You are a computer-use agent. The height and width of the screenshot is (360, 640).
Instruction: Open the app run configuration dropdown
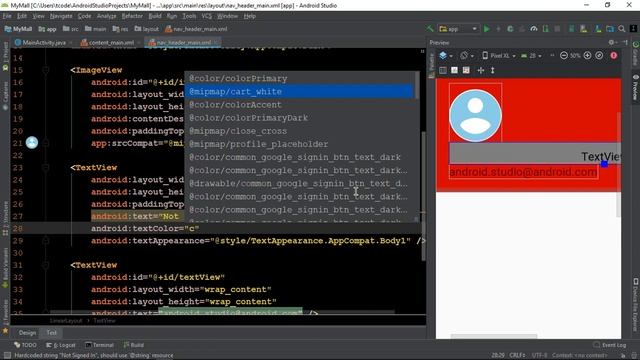458,29
